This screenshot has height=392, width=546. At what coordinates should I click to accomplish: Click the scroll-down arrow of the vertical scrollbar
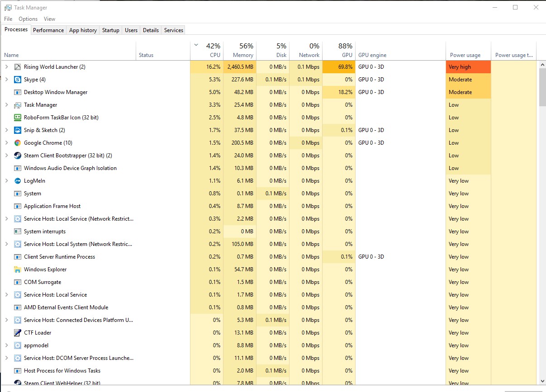coord(542,382)
